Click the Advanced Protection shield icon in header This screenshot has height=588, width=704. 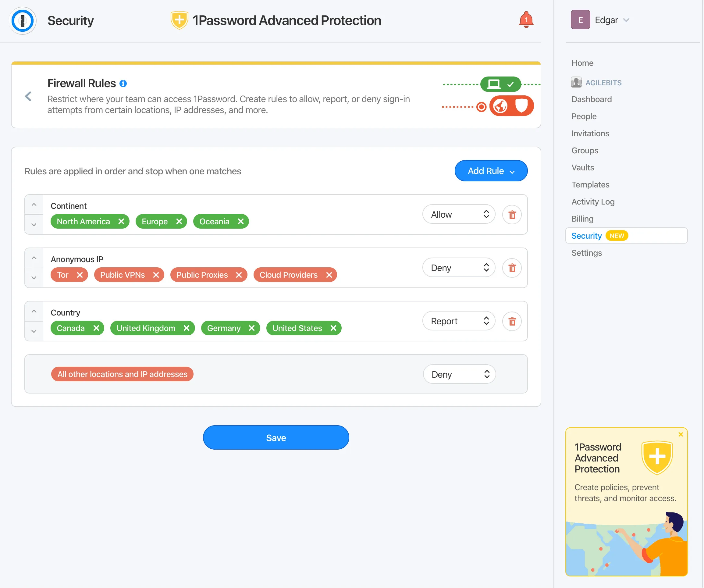(179, 20)
